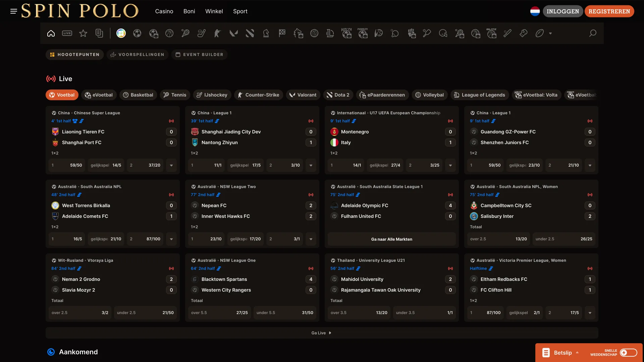Expand markets arrow for Guandong GZ-Power FC match
644x362 pixels.
coord(590,165)
